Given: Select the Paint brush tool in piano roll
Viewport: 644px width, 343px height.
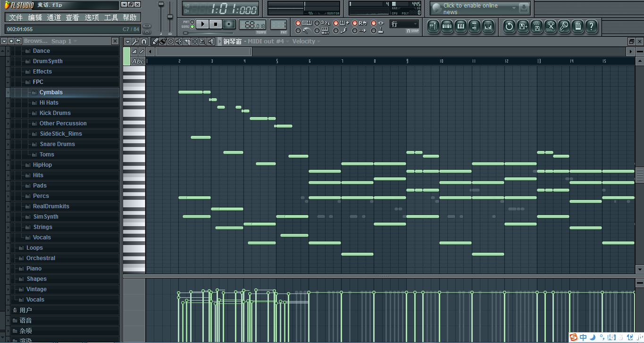Looking at the screenshot, I should click(x=162, y=41).
